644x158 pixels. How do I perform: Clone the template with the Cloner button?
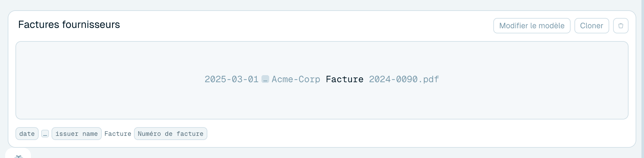pyautogui.click(x=592, y=26)
